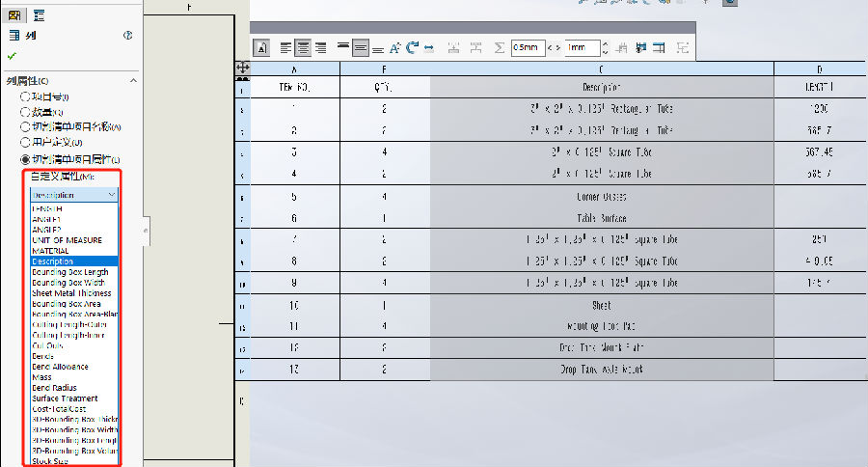Click the right-align text icon in table toolbar
The width and height of the screenshot is (868, 467).
click(x=320, y=47)
